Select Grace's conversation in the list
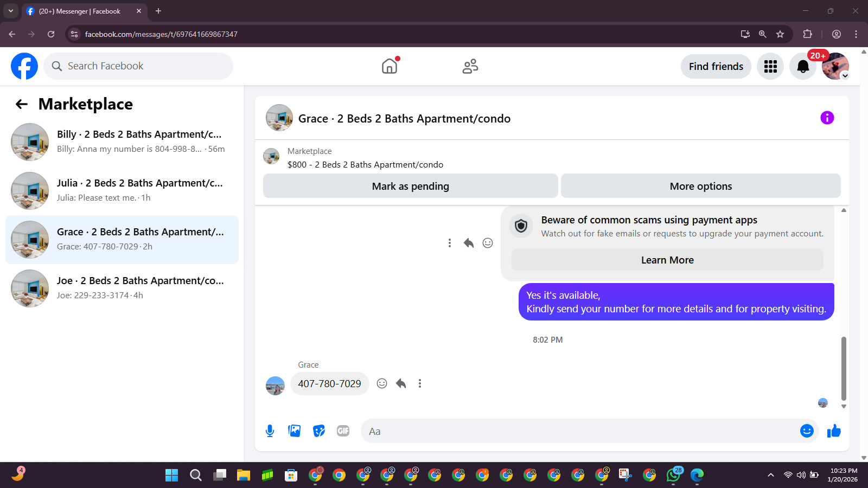868x488 pixels. pos(122,240)
